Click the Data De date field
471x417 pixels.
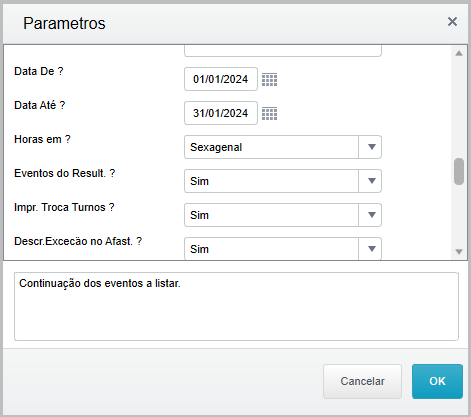tap(221, 79)
